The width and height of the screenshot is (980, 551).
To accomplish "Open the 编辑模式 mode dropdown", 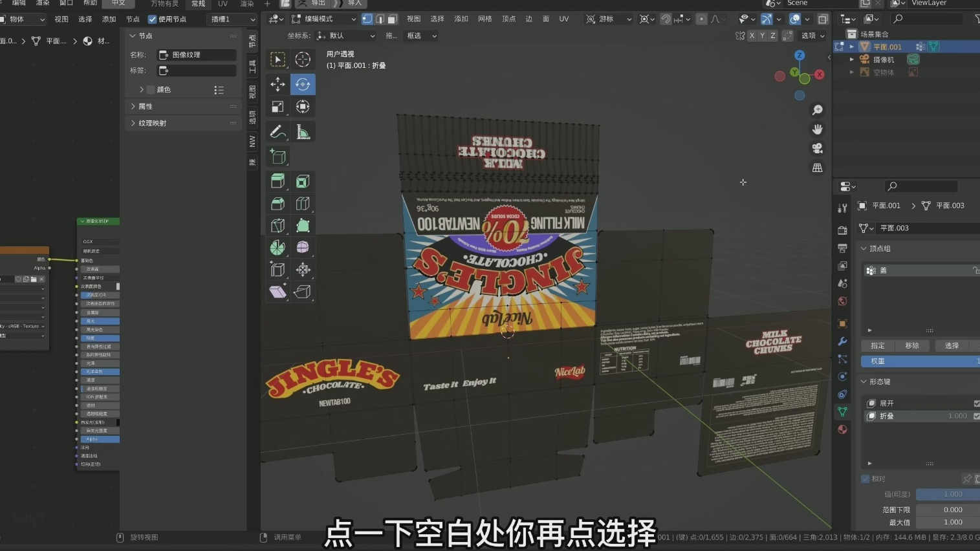I will [x=323, y=19].
